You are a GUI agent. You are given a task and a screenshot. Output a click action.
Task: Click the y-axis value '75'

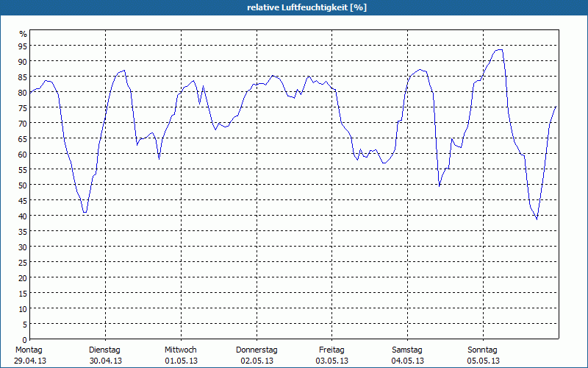(x=23, y=107)
